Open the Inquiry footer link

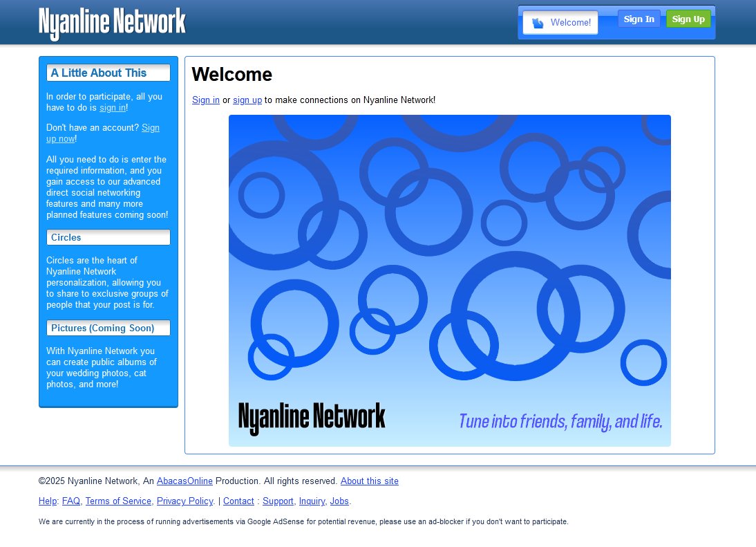coord(312,501)
